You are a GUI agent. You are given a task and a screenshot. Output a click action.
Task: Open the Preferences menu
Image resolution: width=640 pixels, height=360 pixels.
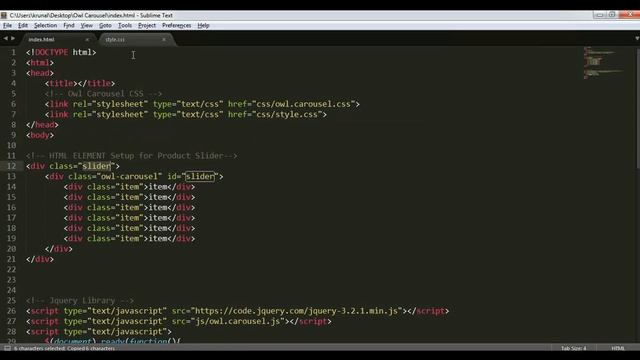[x=177, y=25]
